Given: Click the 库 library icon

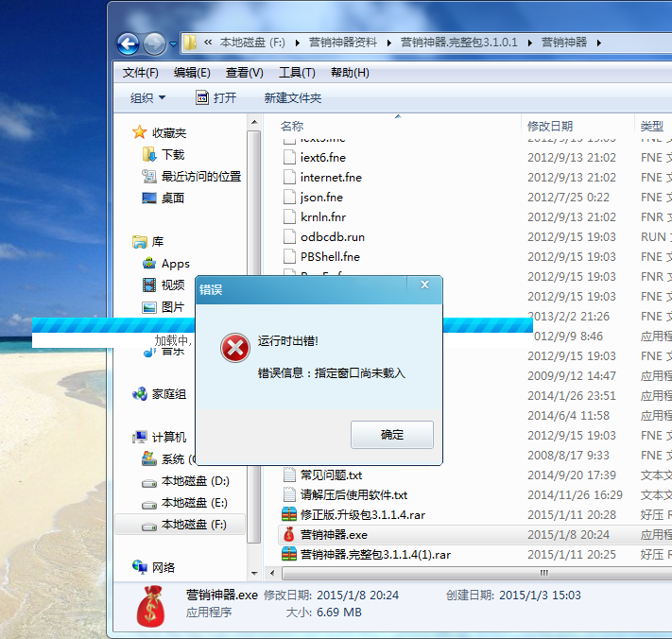Looking at the screenshot, I should [139, 242].
